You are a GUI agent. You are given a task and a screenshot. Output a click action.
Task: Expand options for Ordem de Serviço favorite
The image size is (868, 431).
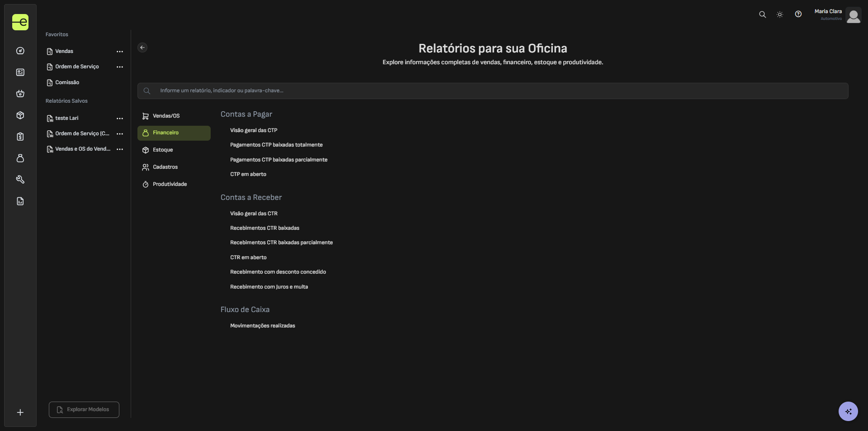pos(120,67)
